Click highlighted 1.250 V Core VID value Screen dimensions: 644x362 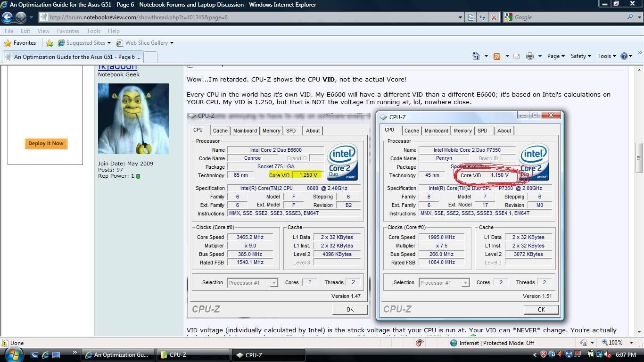(x=308, y=175)
